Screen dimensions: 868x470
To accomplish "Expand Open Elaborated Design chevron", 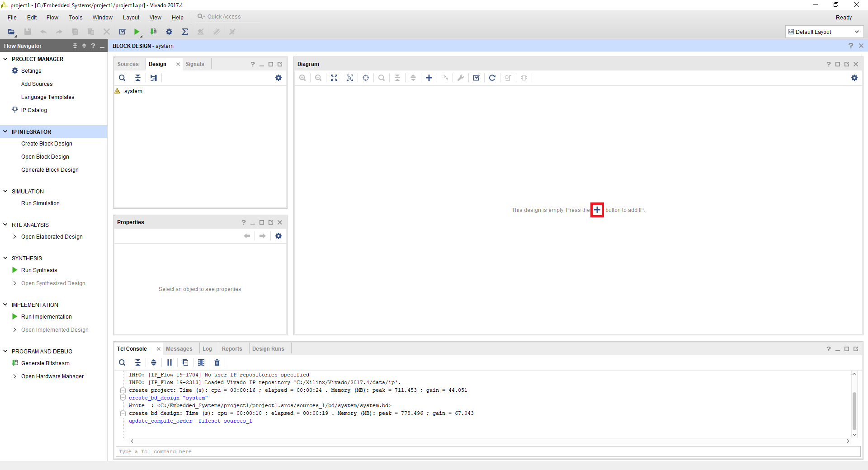I will click(15, 237).
